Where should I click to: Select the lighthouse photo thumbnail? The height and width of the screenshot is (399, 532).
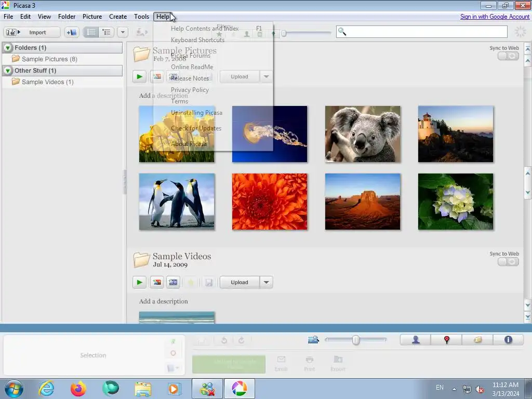456,134
